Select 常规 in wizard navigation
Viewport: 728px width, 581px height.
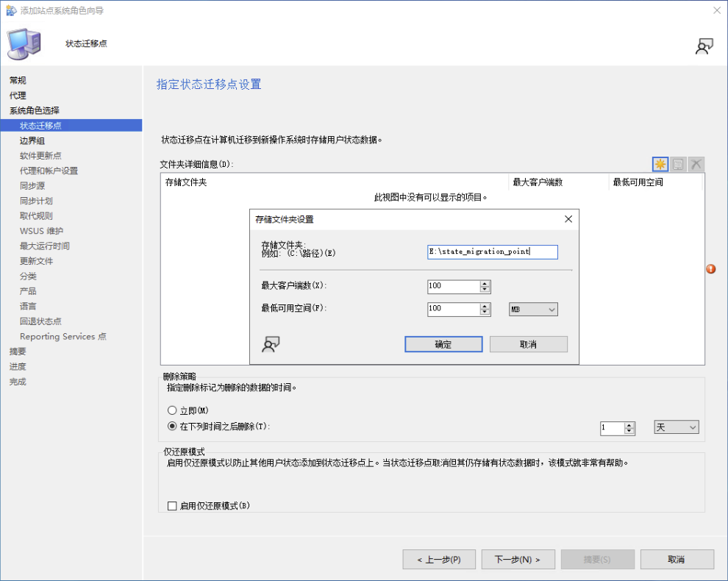point(18,80)
